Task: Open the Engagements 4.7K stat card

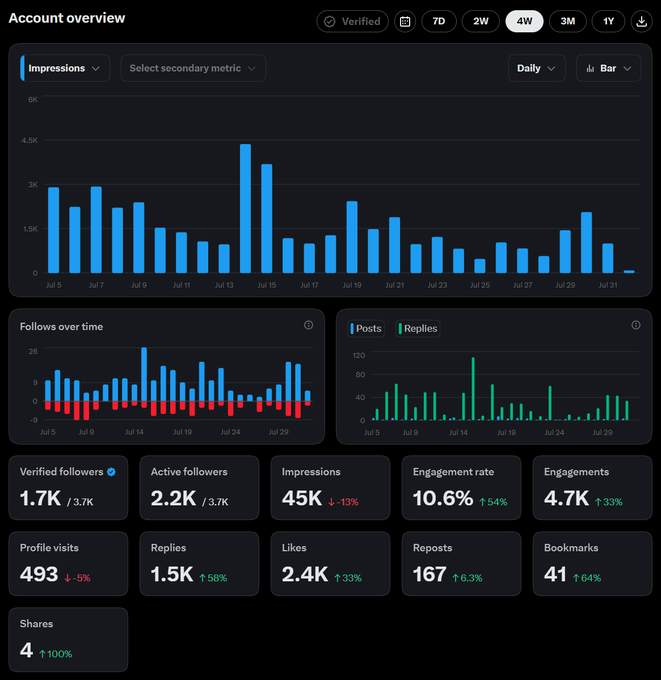Action: click(592, 487)
